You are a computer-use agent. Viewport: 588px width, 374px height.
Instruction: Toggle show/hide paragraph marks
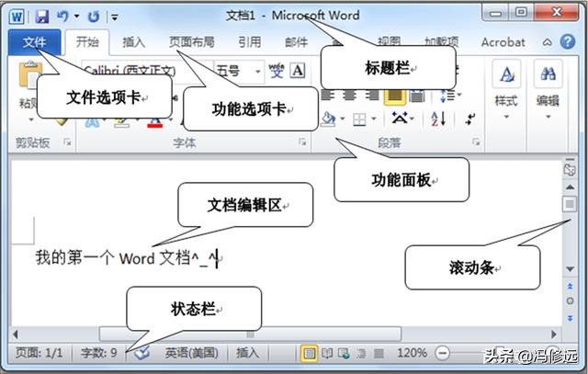[469, 119]
